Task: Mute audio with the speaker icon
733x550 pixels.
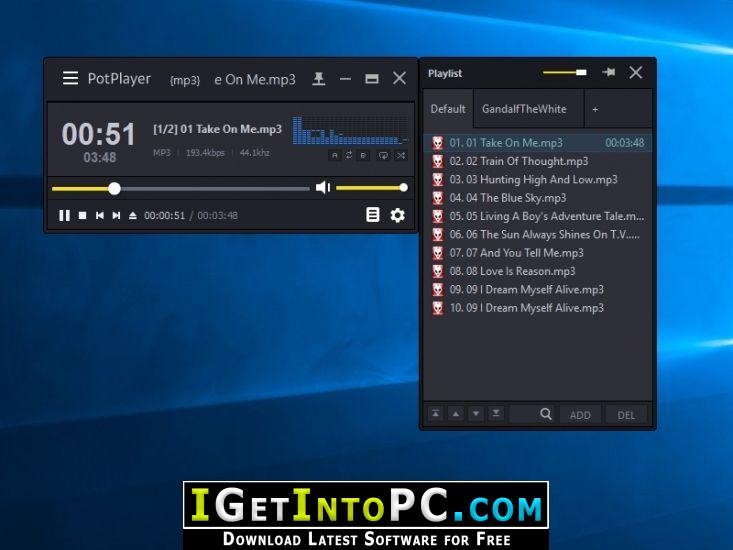Action: coord(323,188)
